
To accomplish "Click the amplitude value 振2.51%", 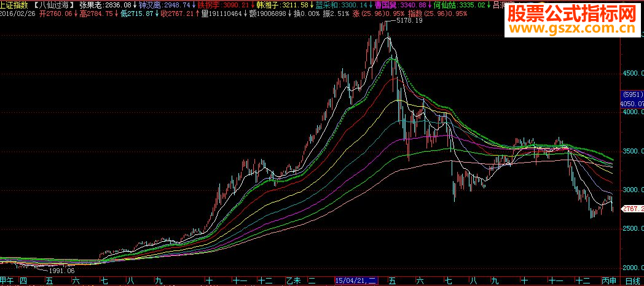I will (x=337, y=14).
